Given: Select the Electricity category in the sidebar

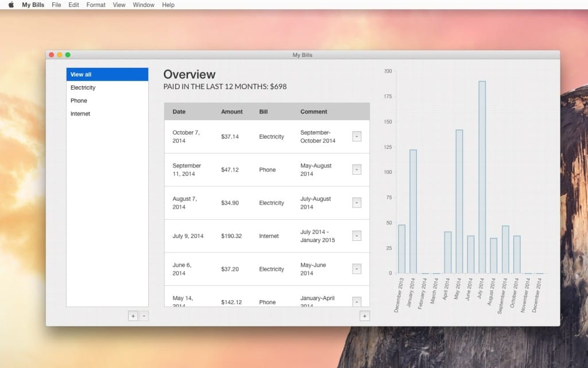Looking at the screenshot, I should pyautogui.click(x=107, y=87).
